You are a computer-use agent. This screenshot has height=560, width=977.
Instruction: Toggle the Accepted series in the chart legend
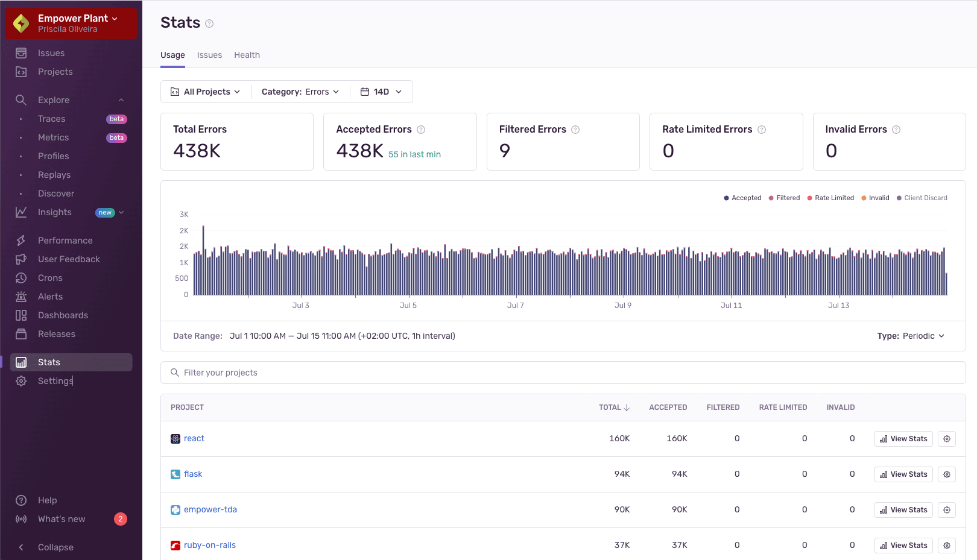coord(742,198)
